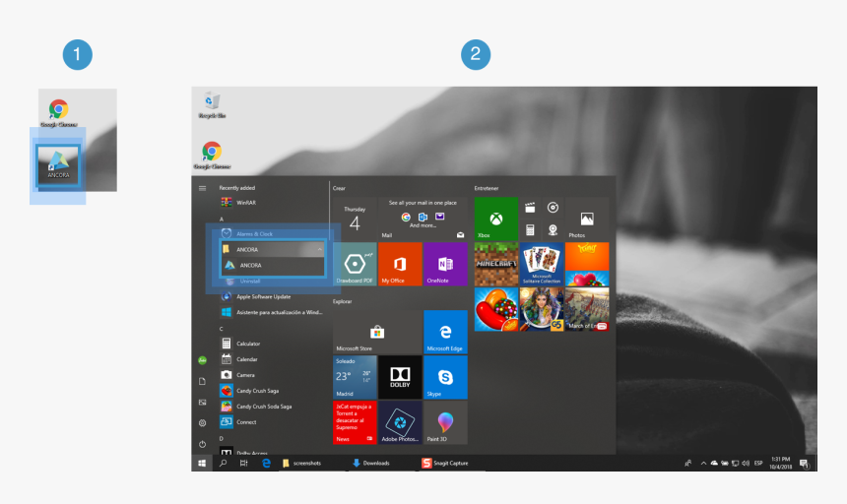Open the March of Empires tile
This screenshot has width=847, height=504.
click(x=587, y=309)
